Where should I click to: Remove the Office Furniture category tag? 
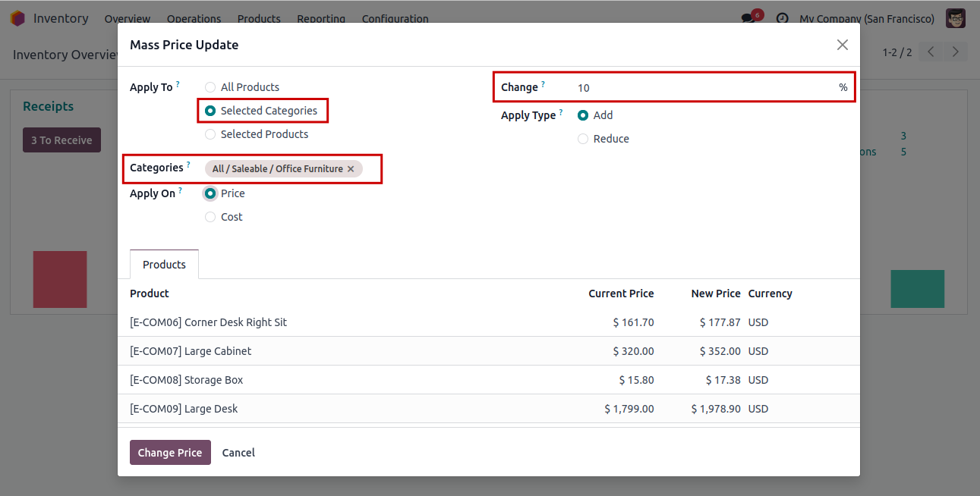(x=351, y=169)
